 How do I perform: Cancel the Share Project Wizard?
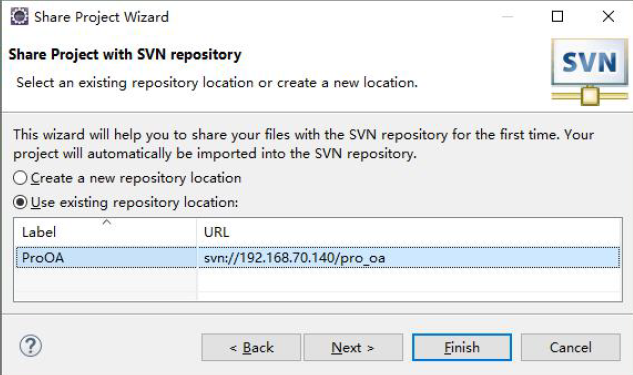(x=571, y=347)
